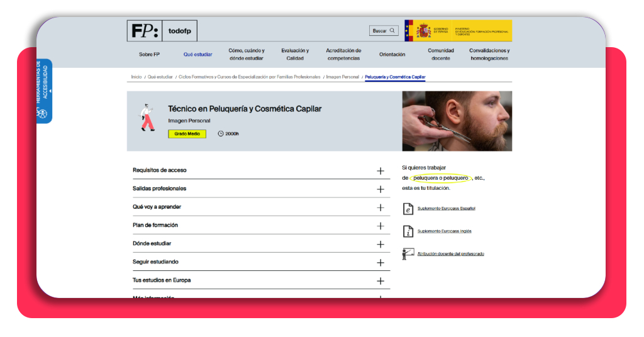The height and width of the screenshot is (337, 644).
Task: Click Peluquería y Cosmética Capilar breadcrumb
Action: point(395,77)
